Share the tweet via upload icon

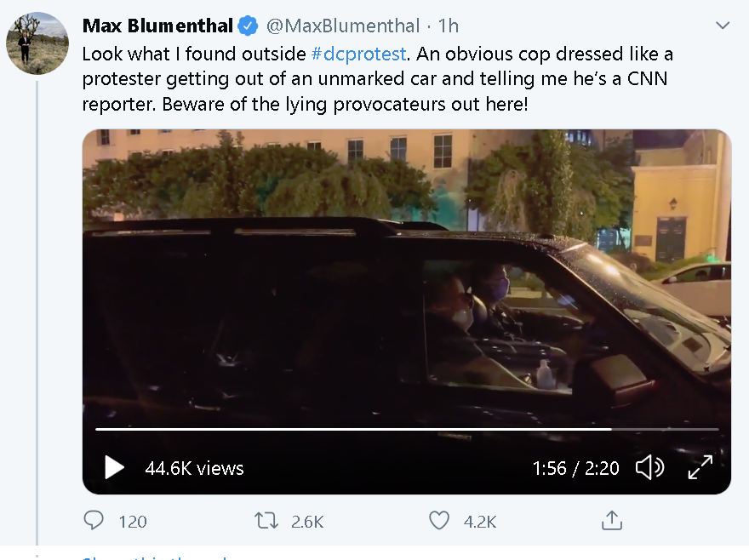coord(612,520)
